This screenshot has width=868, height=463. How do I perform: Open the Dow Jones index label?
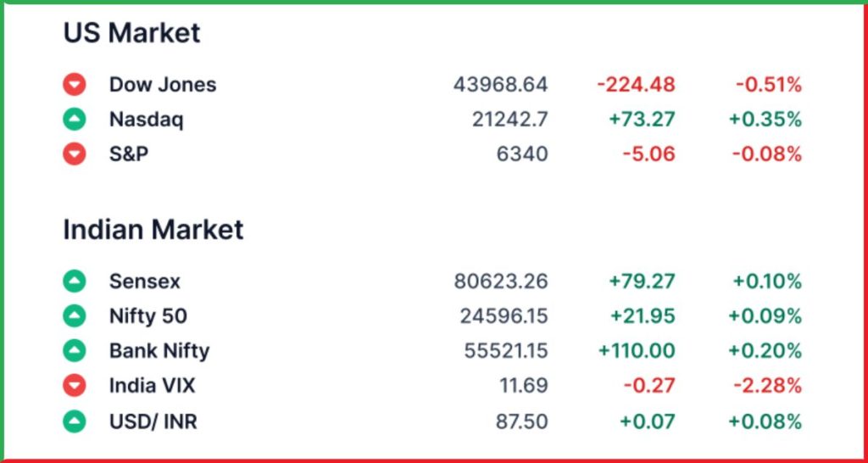coord(163,85)
